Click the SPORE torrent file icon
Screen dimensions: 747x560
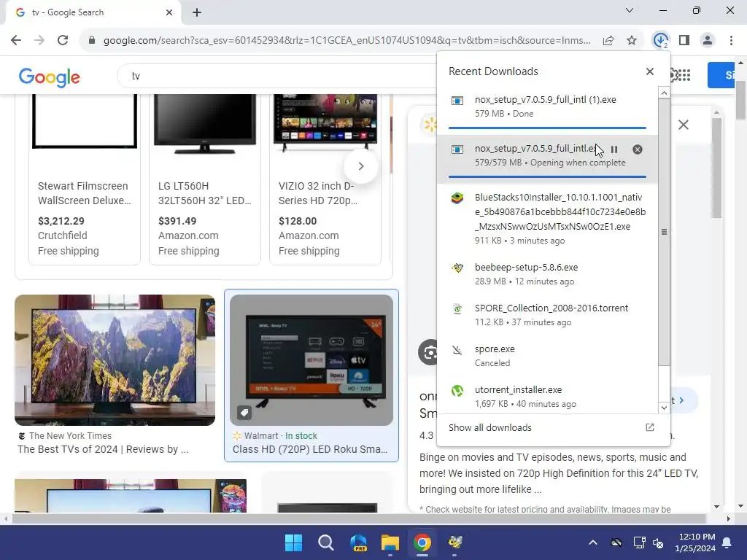pos(457,309)
